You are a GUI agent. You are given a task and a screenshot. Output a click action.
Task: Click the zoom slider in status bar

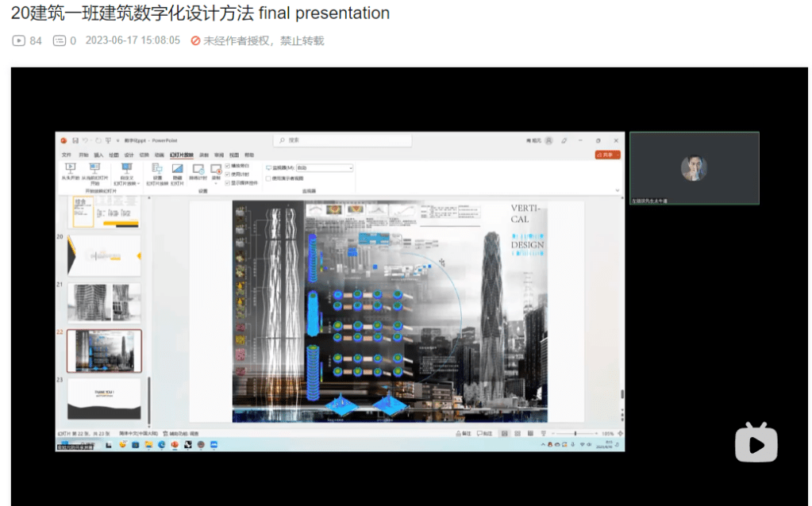(x=575, y=433)
